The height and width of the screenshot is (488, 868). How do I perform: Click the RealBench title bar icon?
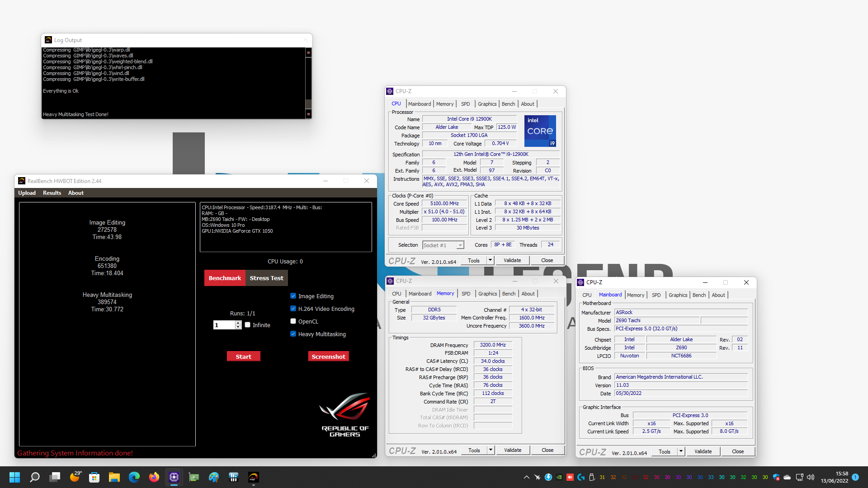point(22,181)
